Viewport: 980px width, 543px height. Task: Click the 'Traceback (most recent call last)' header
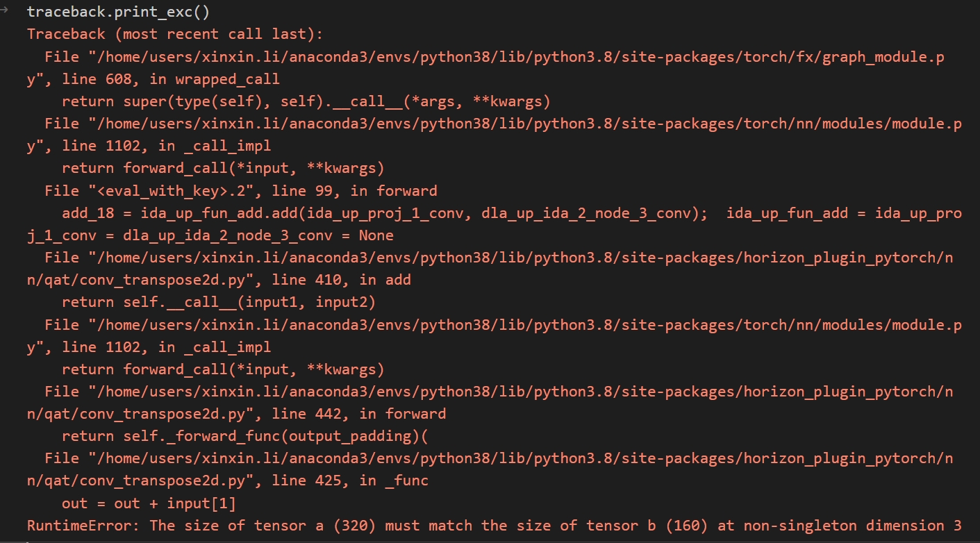pos(175,34)
